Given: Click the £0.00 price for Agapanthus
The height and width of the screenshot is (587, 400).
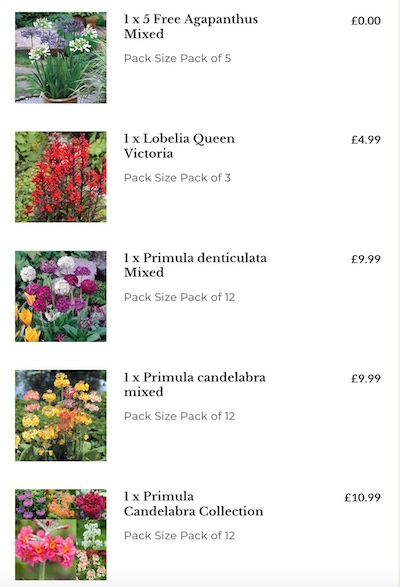Looking at the screenshot, I should click(366, 21).
